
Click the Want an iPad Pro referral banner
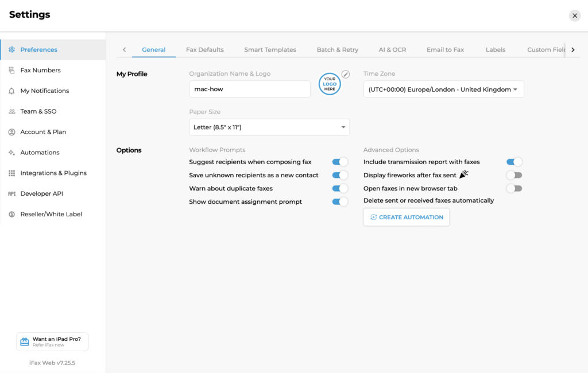click(52, 341)
